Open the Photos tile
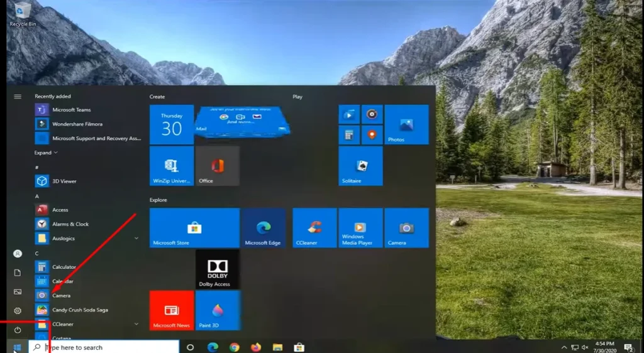The height and width of the screenshot is (353, 644). [407, 124]
